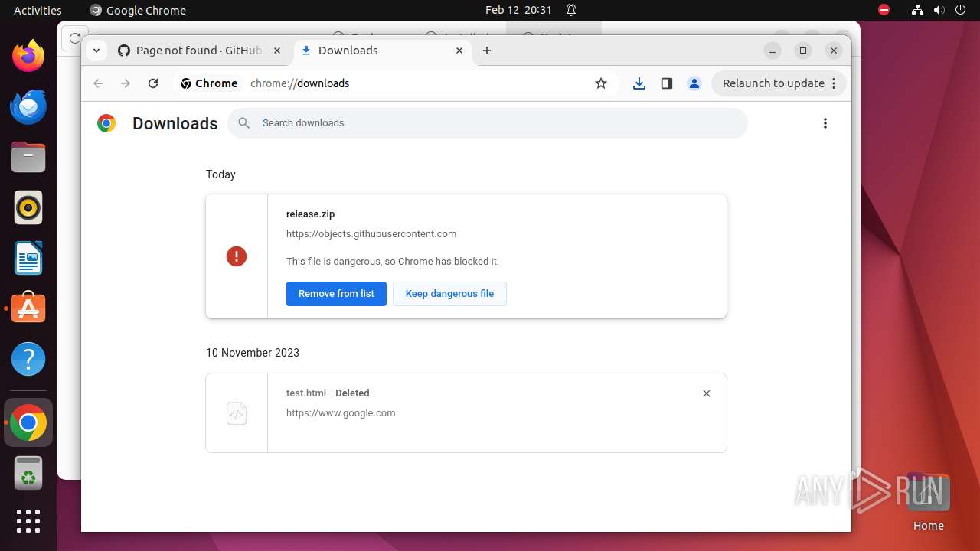980x551 pixels.
Task: Click the Chrome logo on Downloads page
Action: [x=106, y=123]
